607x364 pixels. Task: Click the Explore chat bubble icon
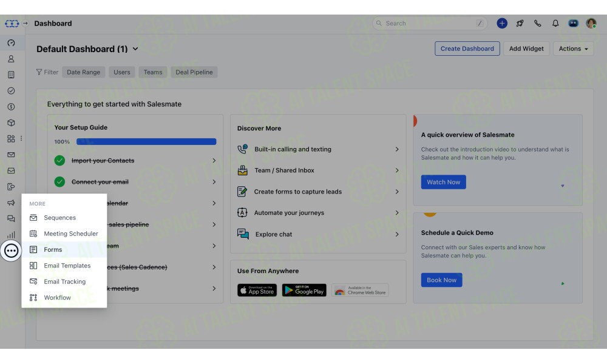243,234
